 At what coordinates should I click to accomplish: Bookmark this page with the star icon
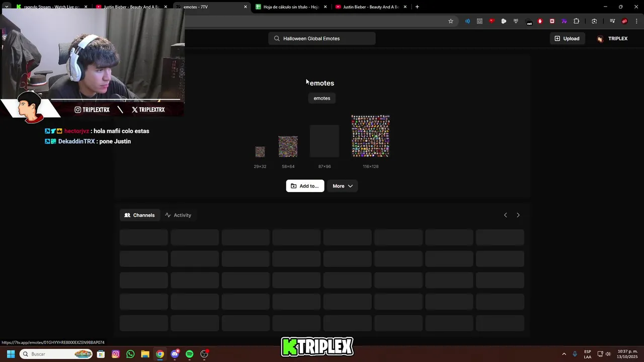click(x=451, y=21)
